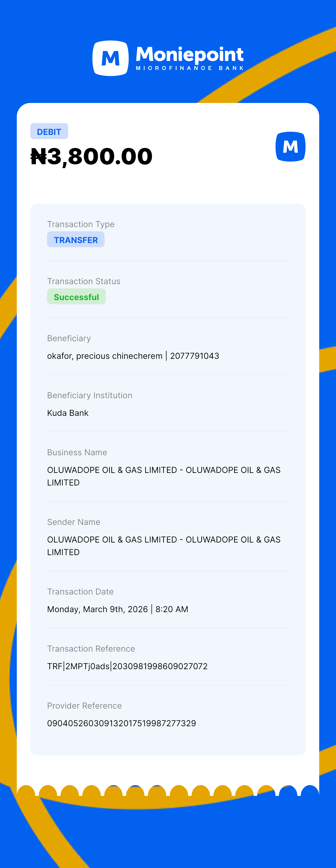336x868 pixels.
Task: Select the Sender Name value text
Action: point(164,545)
